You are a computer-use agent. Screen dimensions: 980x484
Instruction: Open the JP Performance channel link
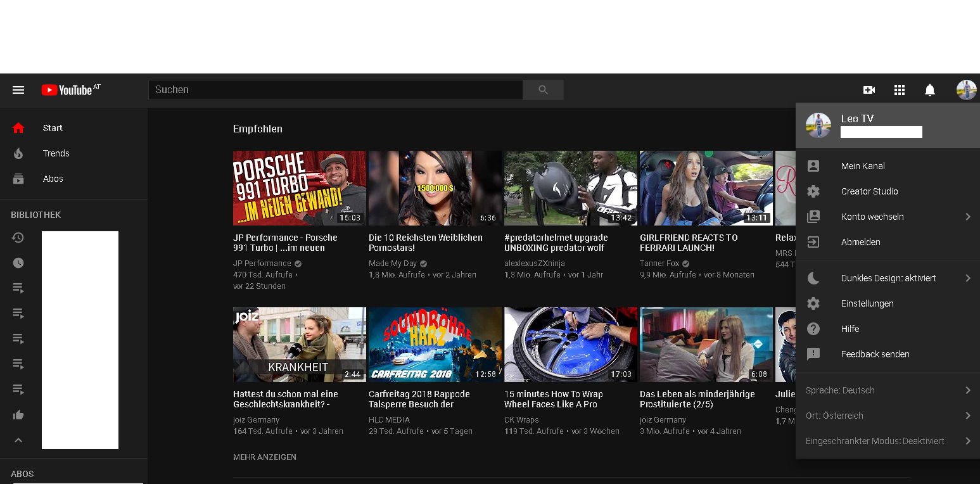coord(262,264)
